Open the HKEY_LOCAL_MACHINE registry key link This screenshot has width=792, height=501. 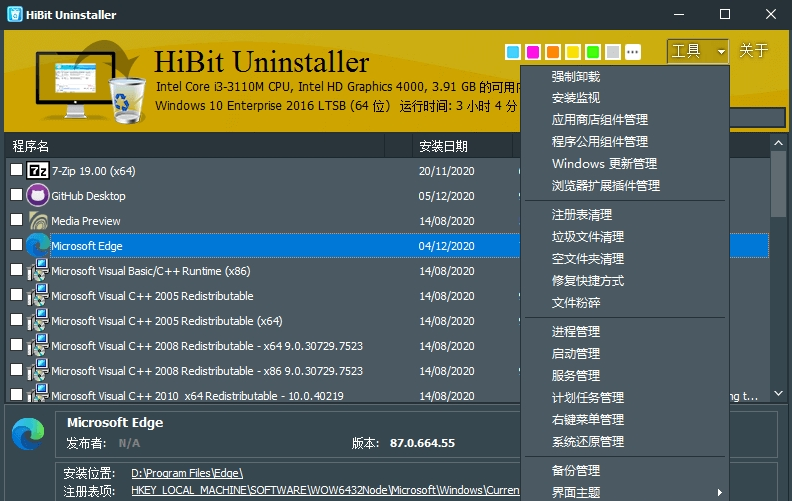(x=325, y=490)
